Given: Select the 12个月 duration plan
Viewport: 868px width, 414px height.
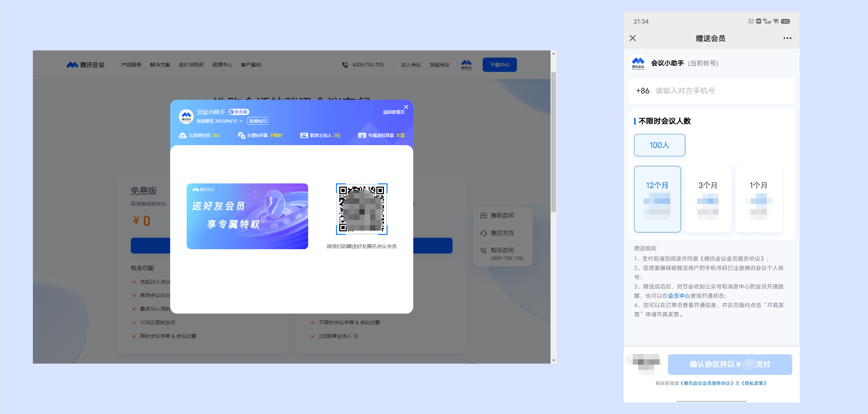Looking at the screenshot, I should coord(657,199).
